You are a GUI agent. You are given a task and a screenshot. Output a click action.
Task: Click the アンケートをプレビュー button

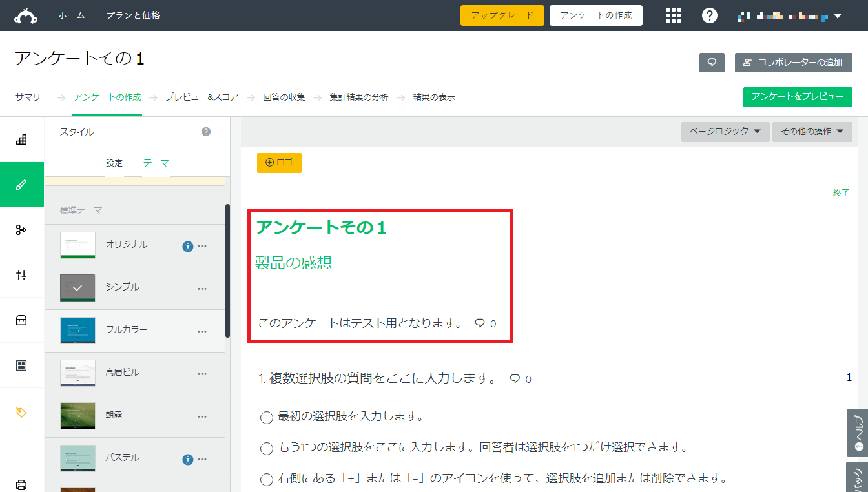[798, 97]
